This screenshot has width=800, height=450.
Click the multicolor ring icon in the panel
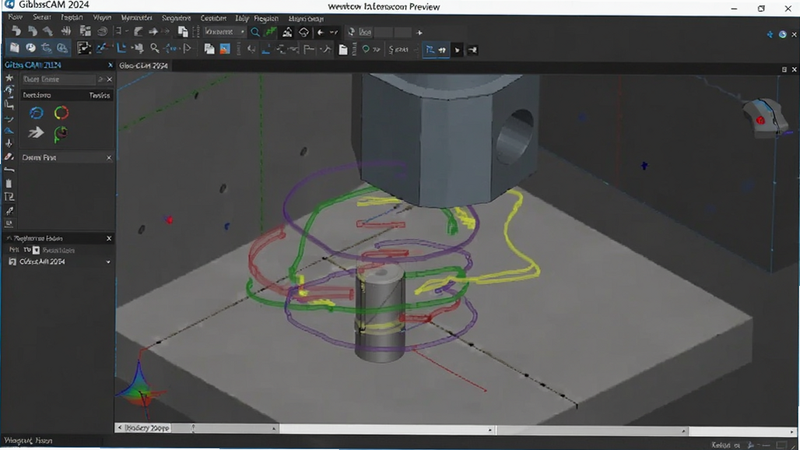61,113
